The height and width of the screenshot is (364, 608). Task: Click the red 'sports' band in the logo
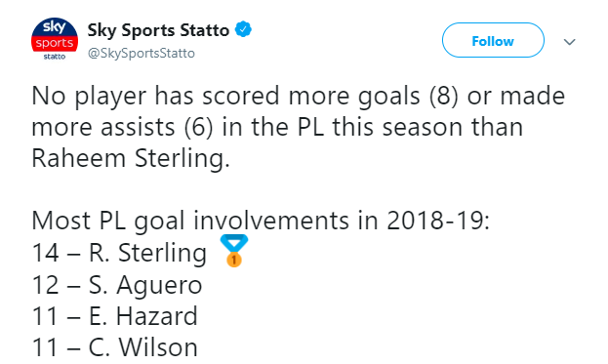tap(55, 43)
